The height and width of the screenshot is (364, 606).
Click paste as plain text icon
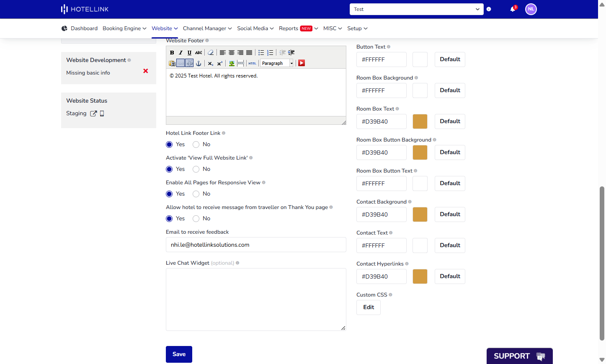(x=172, y=63)
